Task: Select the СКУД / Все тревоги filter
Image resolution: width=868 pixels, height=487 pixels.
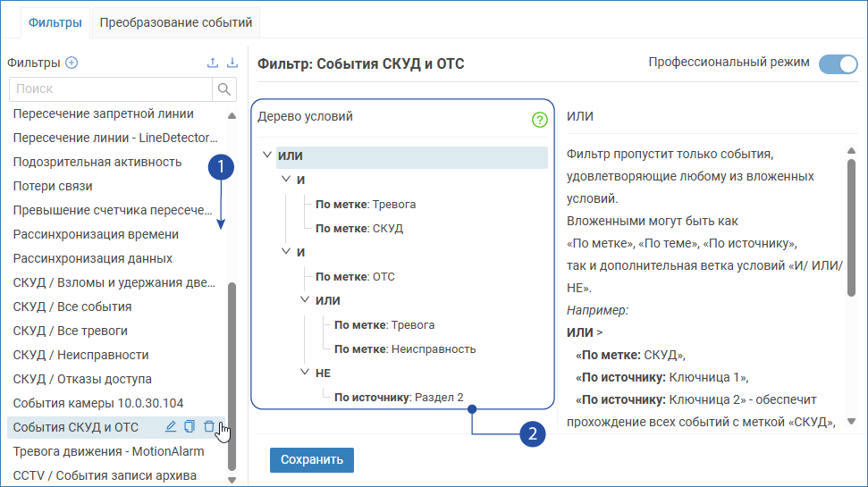Action: (70, 331)
